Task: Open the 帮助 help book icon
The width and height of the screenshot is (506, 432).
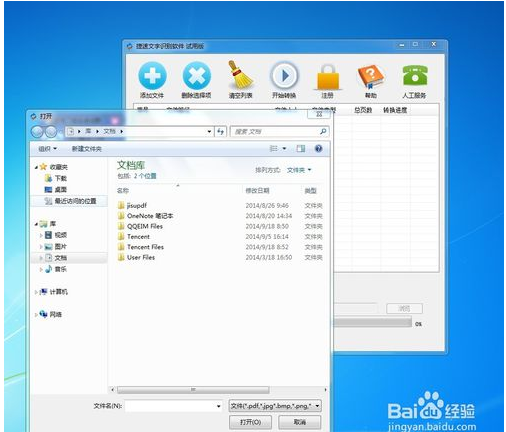Action: [371, 77]
